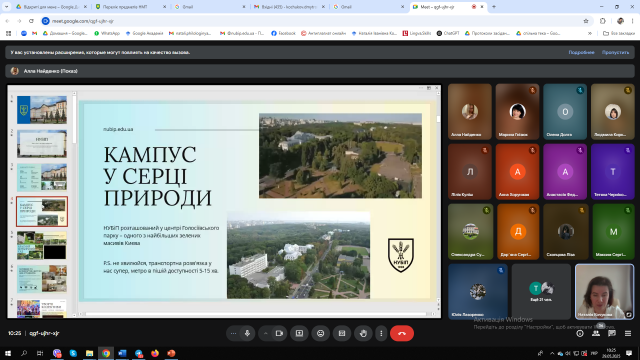640x360 pixels.
Task: Click the Подробнее link in the banner
Action: click(x=581, y=52)
